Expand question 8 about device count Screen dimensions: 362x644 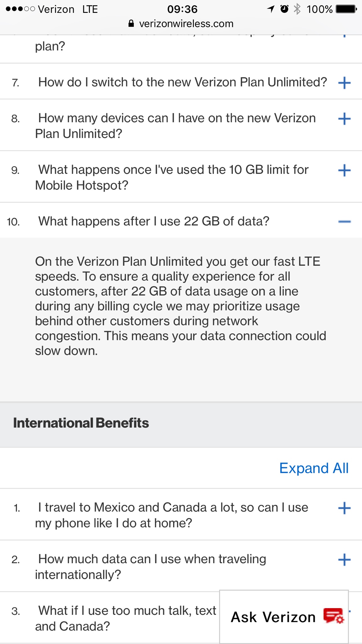pyautogui.click(x=344, y=119)
